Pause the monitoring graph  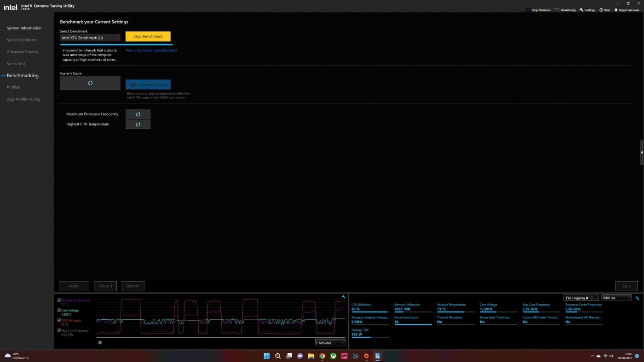click(x=100, y=342)
